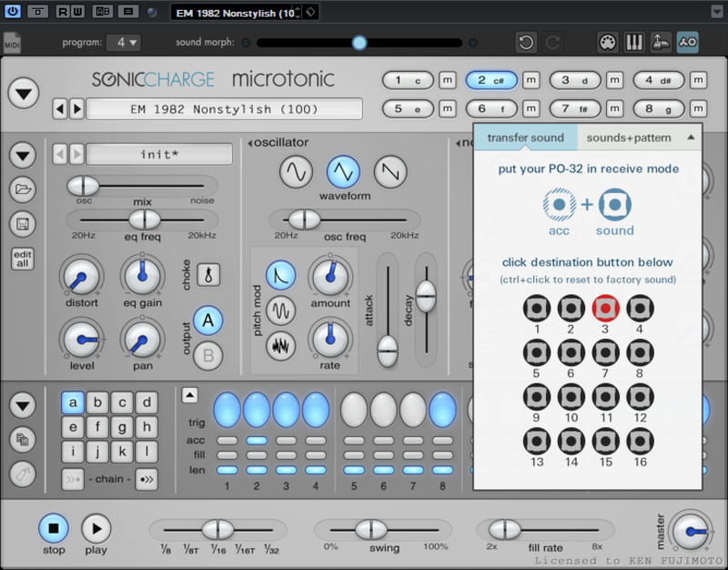The height and width of the screenshot is (570, 728).
Task: Open the pattern section dropdown menu
Action: coord(23,405)
